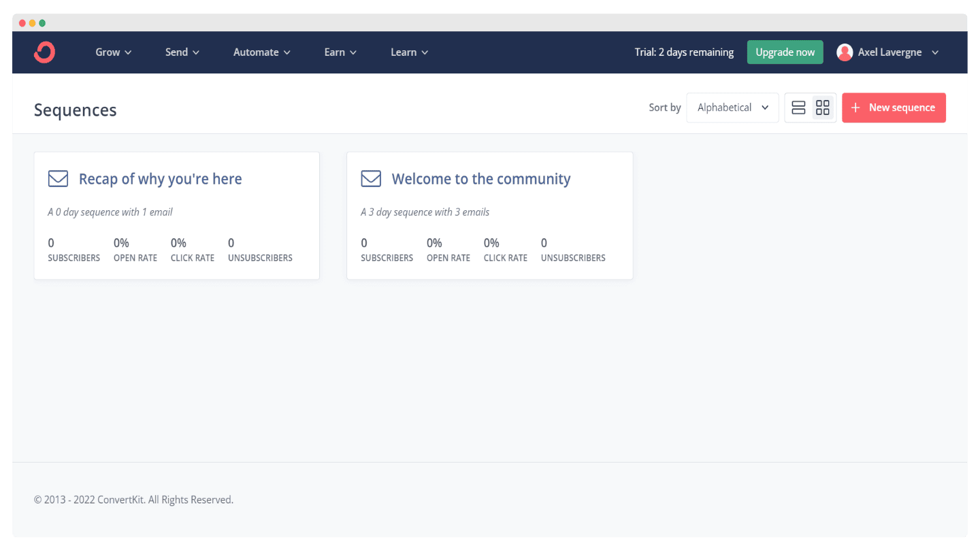Viewport: 980px width, 551px height.
Task: Click Axel Lavergne's avatar icon
Action: click(845, 52)
